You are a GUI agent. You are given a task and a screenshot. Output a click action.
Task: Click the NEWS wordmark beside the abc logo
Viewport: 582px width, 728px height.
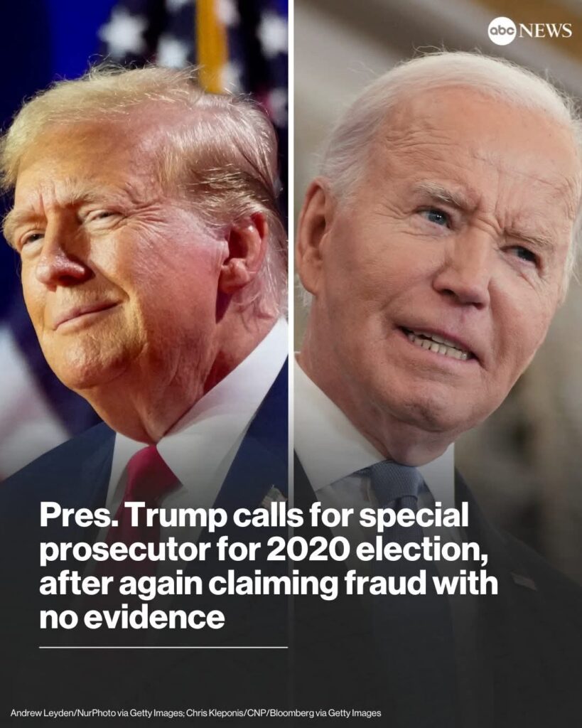click(x=545, y=31)
